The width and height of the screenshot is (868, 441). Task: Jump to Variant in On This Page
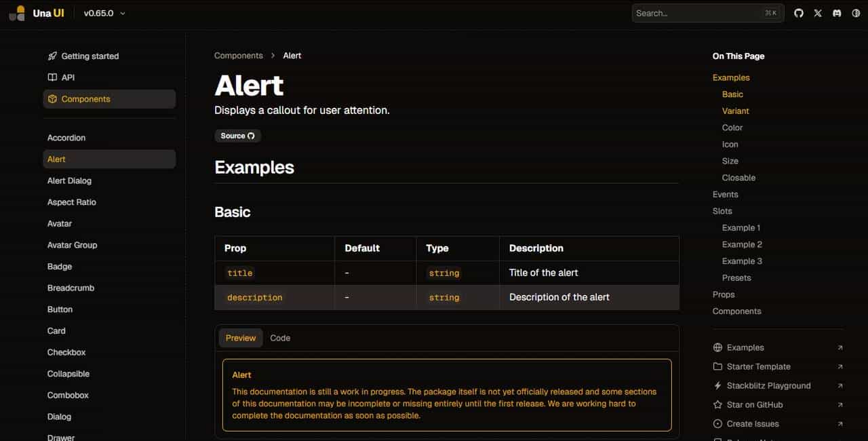tap(736, 111)
